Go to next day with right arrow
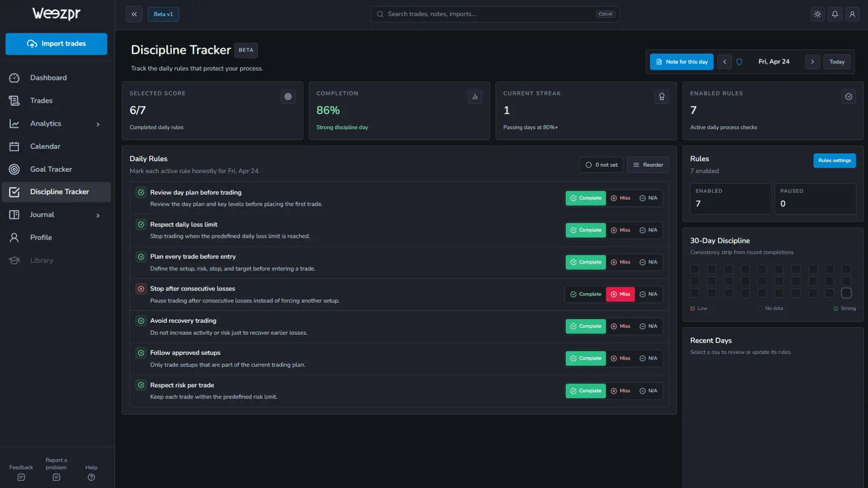 [x=812, y=62]
